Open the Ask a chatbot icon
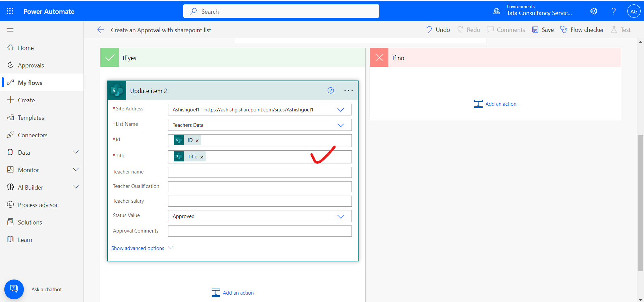 pos(14,289)
